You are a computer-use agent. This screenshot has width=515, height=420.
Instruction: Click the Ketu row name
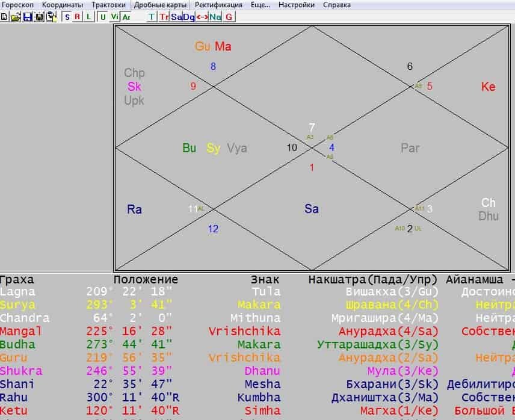coord(14,410)
